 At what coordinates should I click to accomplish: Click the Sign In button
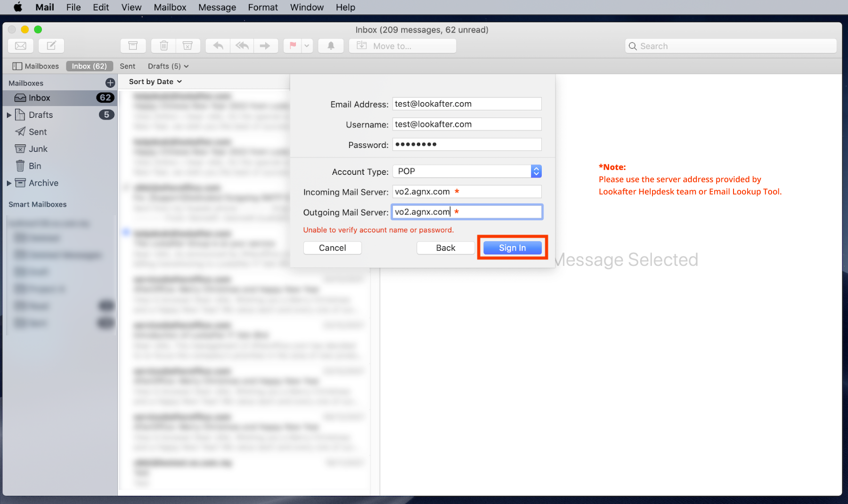tap(512, 248)
